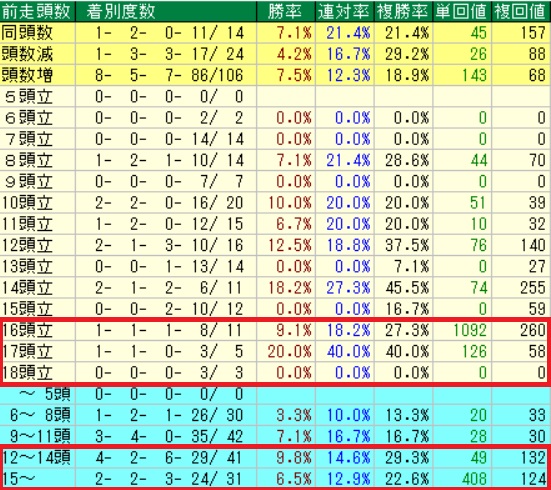
Task: Select the 9～11頭 row label
Action: point(40,436)
